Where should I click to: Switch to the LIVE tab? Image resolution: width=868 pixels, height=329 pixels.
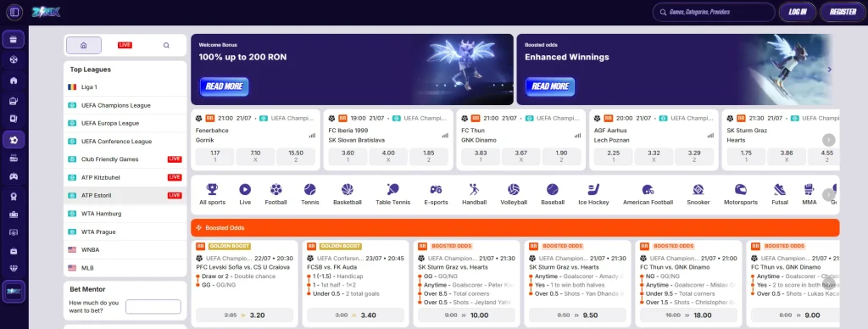(125, 46)
